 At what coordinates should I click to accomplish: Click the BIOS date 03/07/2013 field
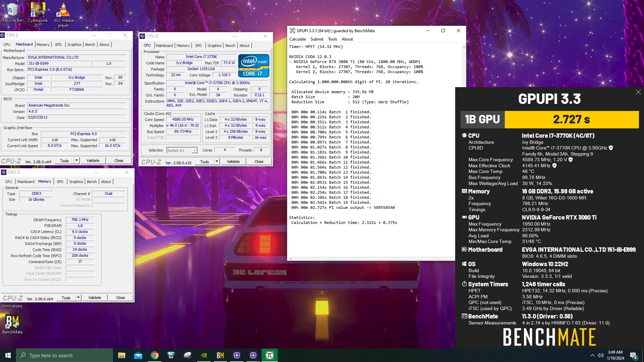pos(77,118)
